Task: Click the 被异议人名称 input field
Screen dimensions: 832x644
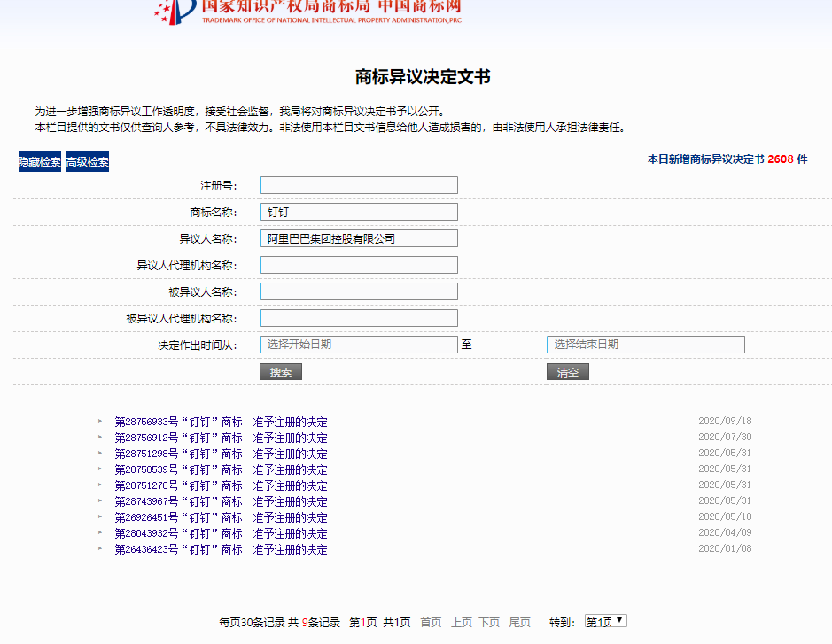Action: (x=358, y=291)
